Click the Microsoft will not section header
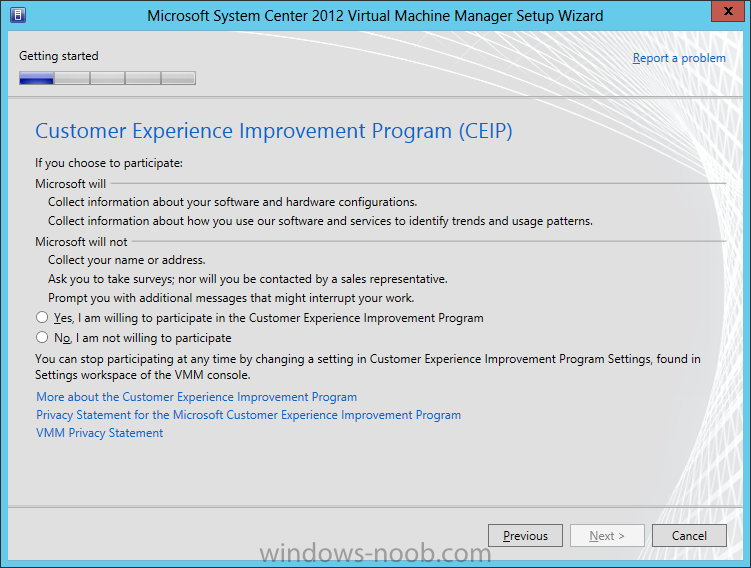This screenshot has width=751, height=568. (x=81, y=242)
